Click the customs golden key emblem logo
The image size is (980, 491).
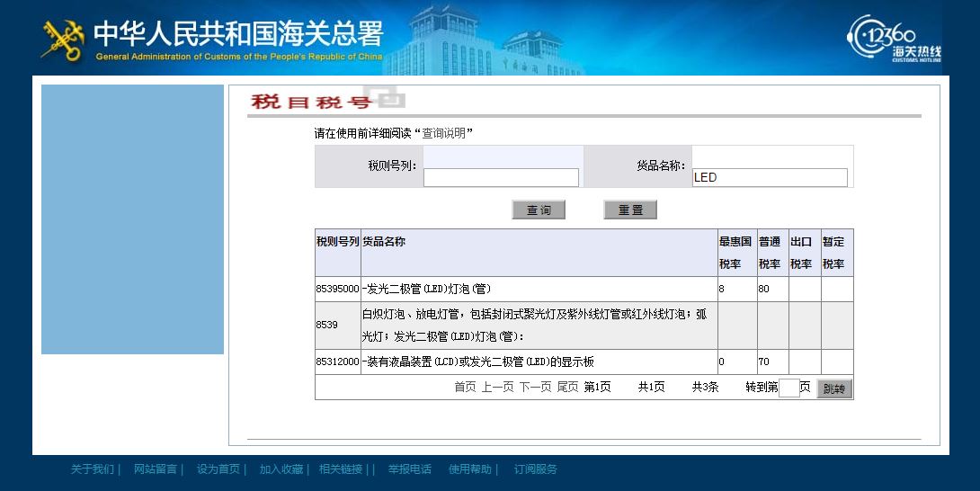(63, 40)
